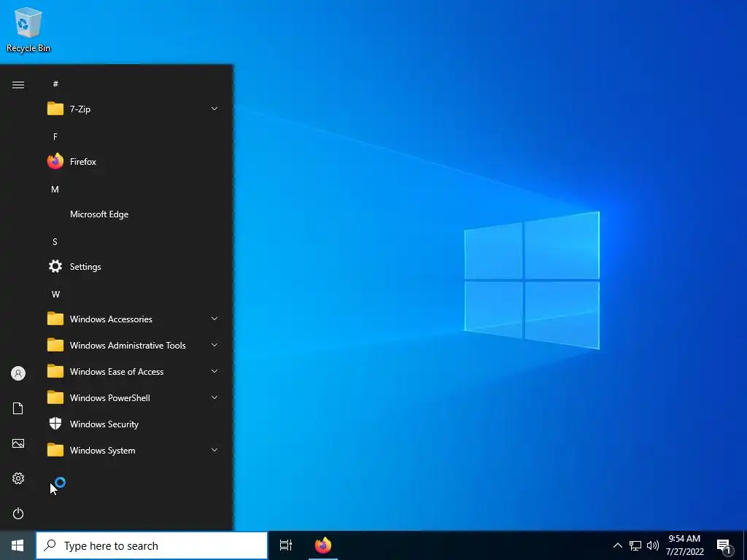747x560 pixels.
Task: Open Task View on the taskbar
Action: (x=285, y=545)
